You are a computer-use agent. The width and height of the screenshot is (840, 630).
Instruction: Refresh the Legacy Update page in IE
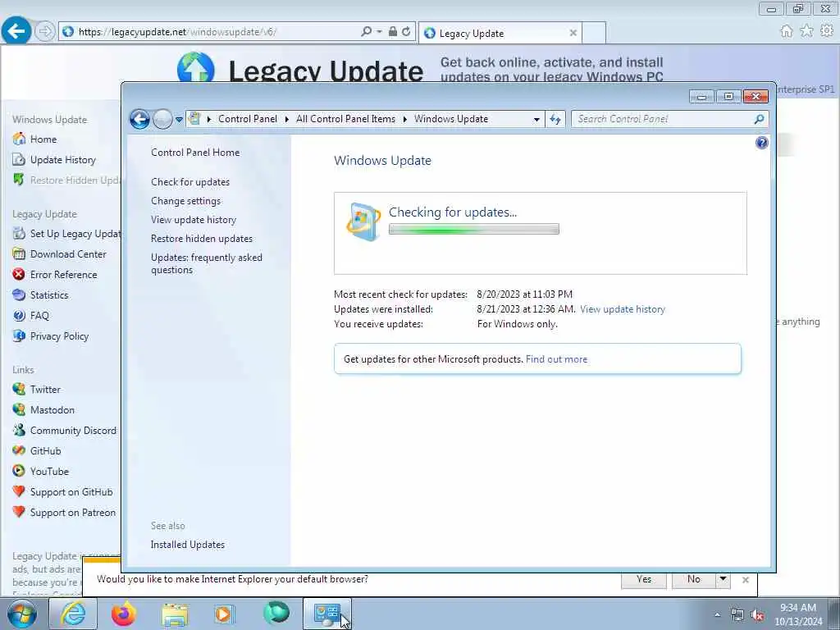[406, 32]
